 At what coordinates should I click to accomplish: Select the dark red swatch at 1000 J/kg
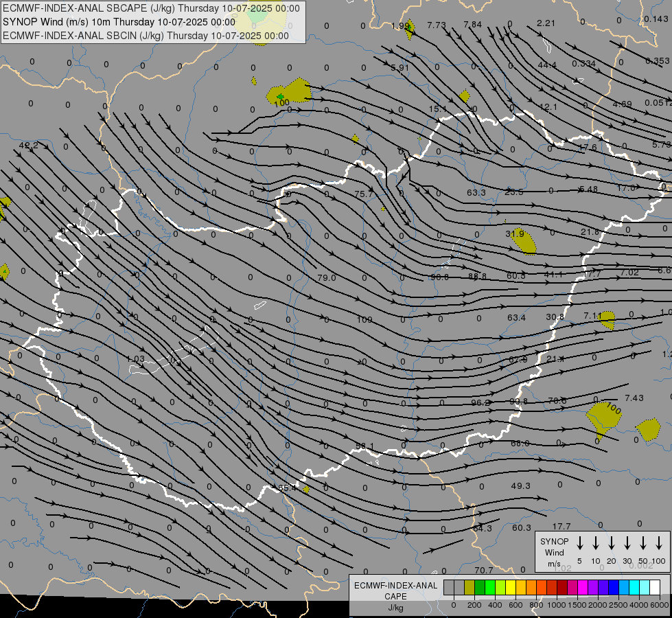(x=562, y=588)
